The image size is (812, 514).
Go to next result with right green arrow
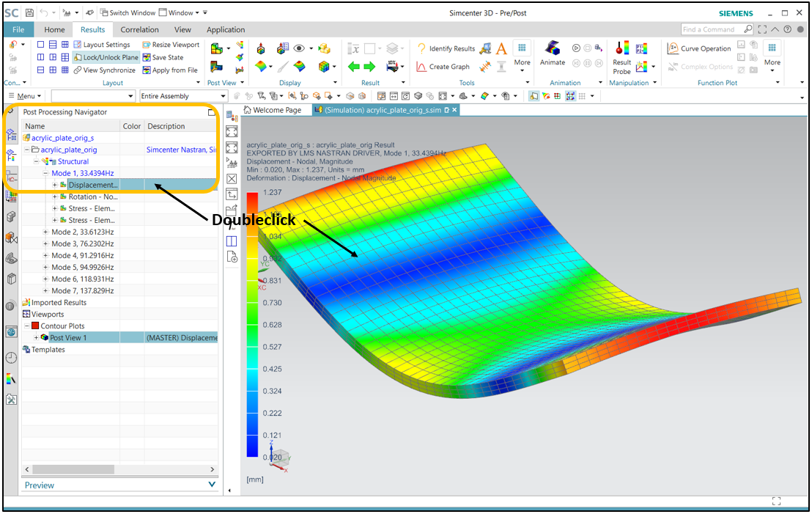tap(369, 67)
